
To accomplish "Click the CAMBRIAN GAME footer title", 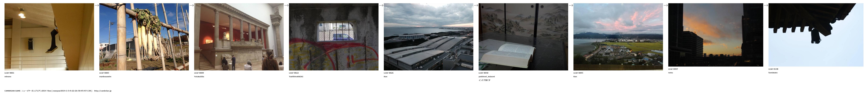I will tap(13, 91).
